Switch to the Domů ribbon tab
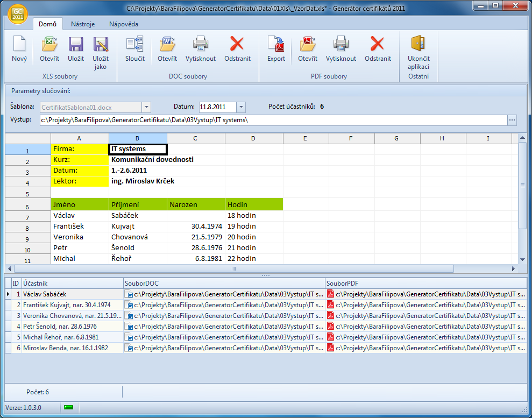This screenshot has width=532, height=418. [47, 24]
